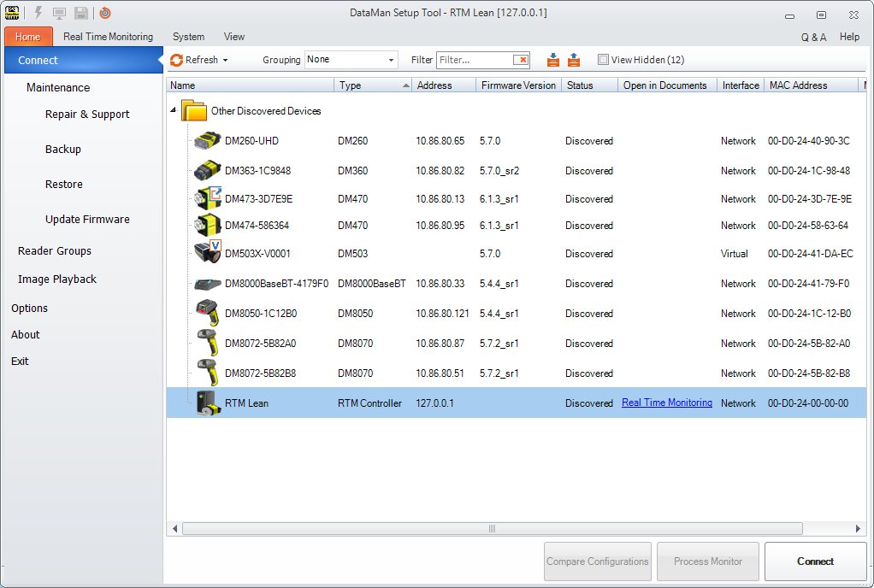Click the horizontal scrollbar of device list
The height and width of the screenshot is (588, 874).
coord(492,529)
